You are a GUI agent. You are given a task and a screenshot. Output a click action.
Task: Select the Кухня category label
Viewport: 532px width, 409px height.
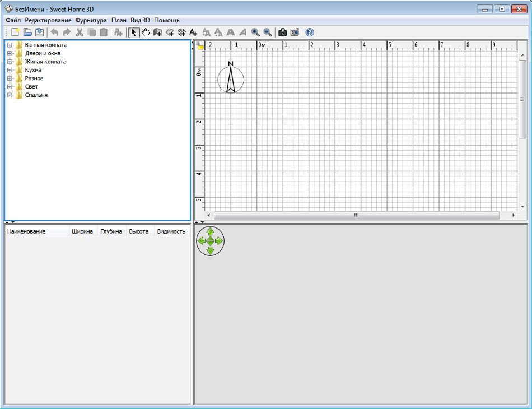pyautogui.click(x=33, y=70)
